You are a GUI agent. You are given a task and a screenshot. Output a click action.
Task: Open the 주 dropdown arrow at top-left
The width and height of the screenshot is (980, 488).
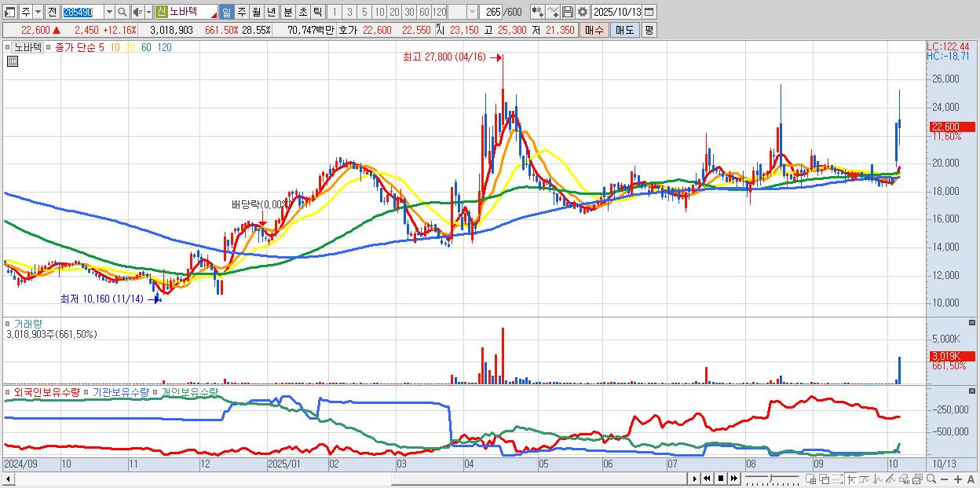coord(38,12)
